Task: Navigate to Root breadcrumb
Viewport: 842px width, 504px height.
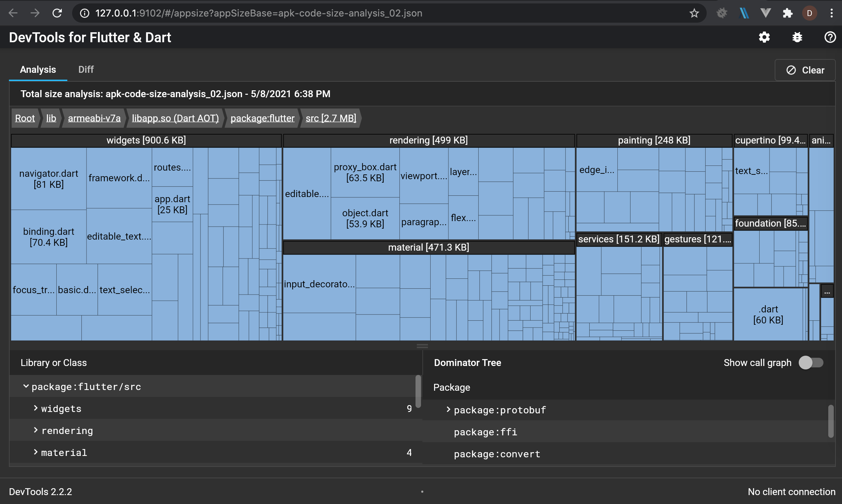Action: click(25, 118)
